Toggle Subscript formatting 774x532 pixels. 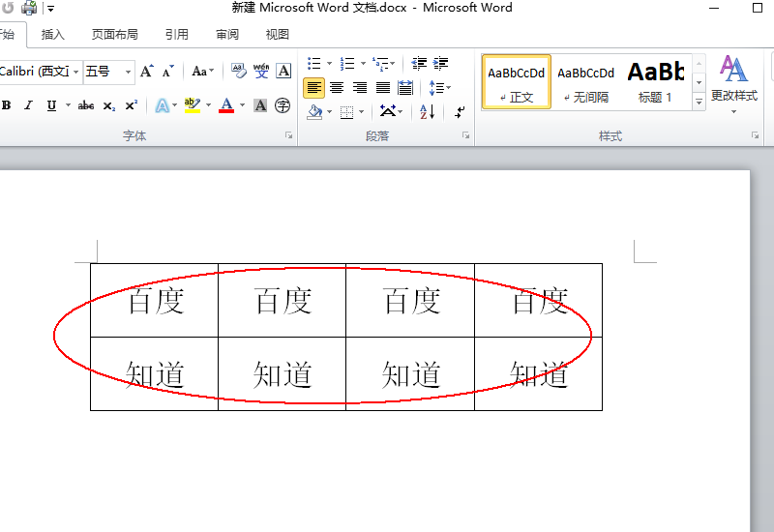[x=109, y=105]
